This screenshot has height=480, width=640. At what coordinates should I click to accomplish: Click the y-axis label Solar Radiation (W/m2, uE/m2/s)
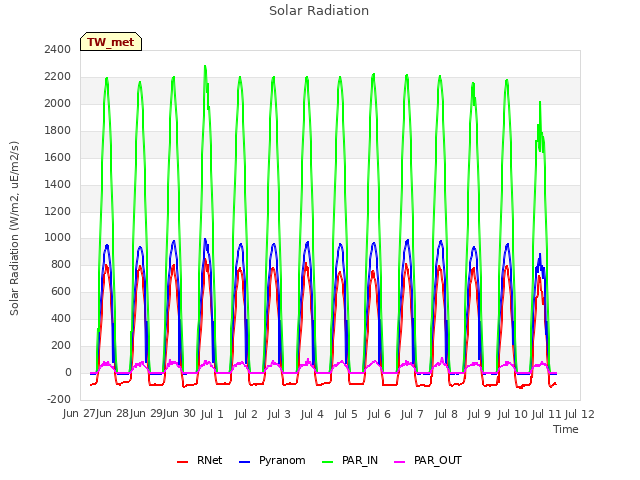pyautogui.click(x=14, y=228)
